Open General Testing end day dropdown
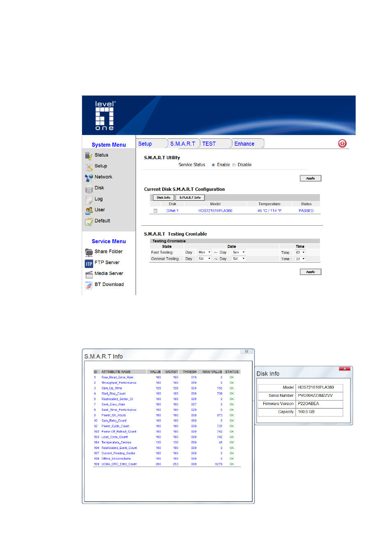This screenshot has width=392, height=554. 238,259
